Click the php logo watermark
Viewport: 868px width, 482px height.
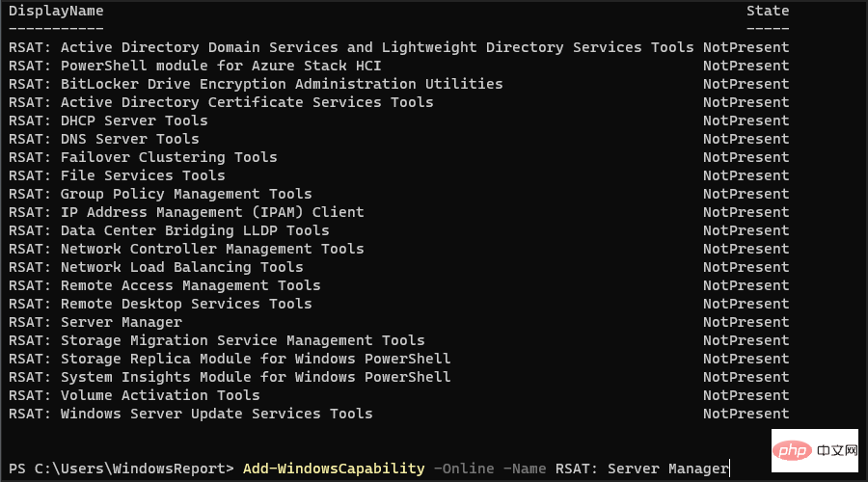(815, 450)
